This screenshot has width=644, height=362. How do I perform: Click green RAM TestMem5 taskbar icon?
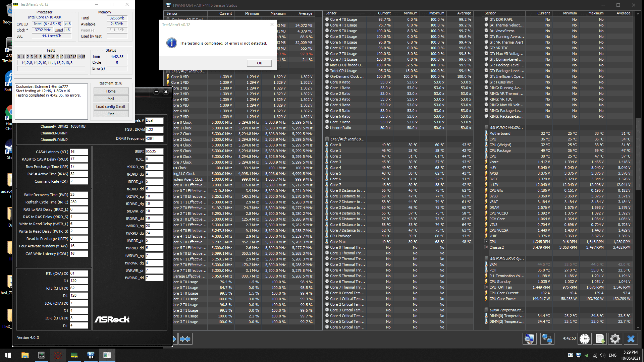pos(74,355)
